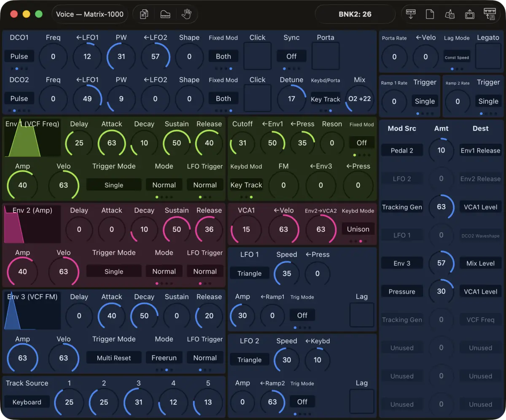Open the Env 3 Trigger Mode Multi Reset selector

pyautogui.click(x=114, y=358)
